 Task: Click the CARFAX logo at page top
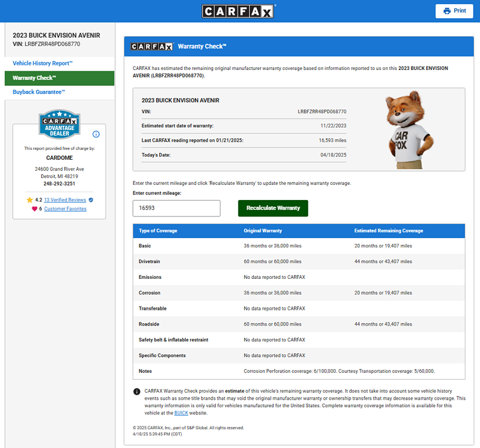click(239, 12)
